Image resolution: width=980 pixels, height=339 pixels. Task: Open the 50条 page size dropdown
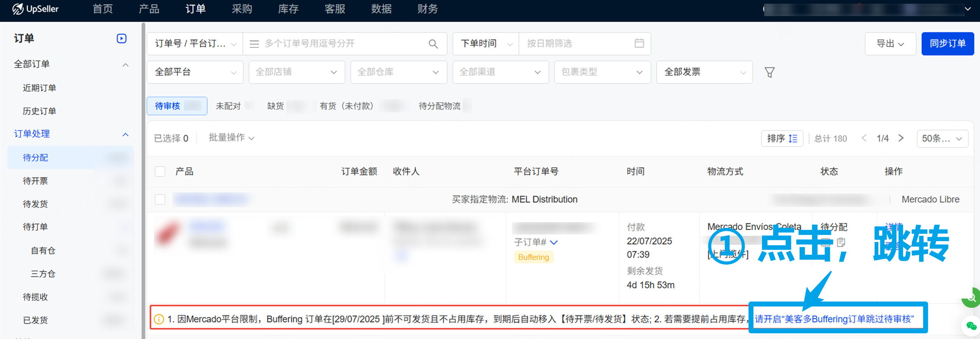942,138
